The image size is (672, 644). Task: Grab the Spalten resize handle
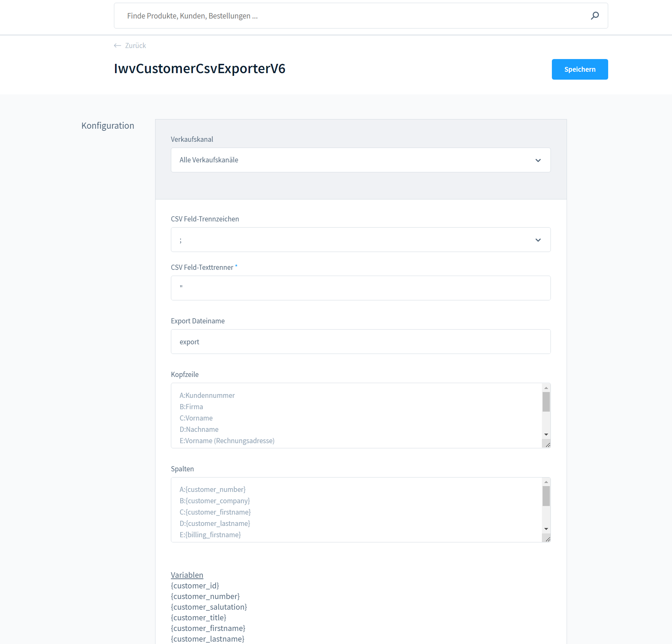(548, 539)
